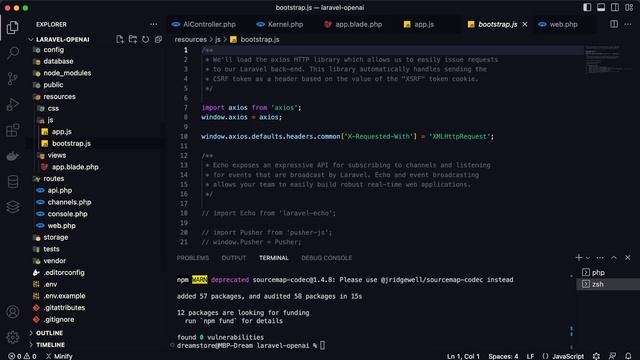Image resolution: width=640 pixels, height=360 pixels.
Task: Open the Search view in activity bar
Action: tap(13, 53)
